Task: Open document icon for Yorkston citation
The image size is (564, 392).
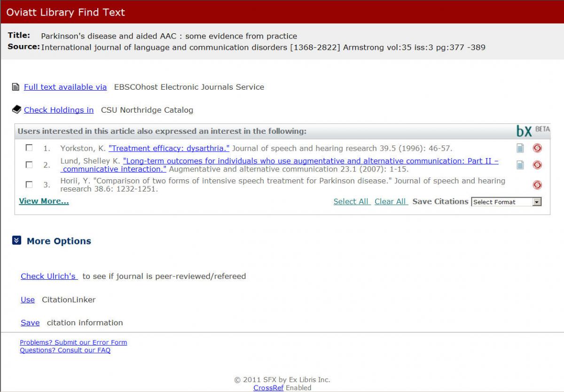Action: point(520,148)
